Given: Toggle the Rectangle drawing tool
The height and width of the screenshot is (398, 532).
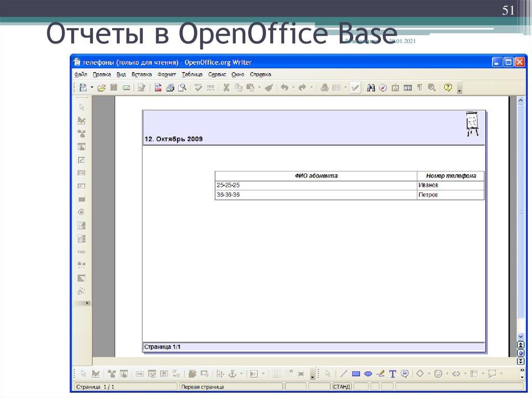Looking at the screenshot, I should pos(356,373).
